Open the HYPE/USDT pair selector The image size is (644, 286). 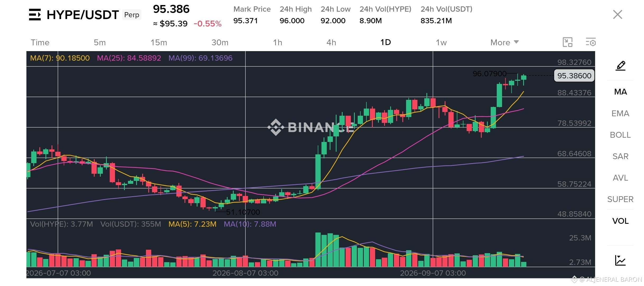[82, 15]
